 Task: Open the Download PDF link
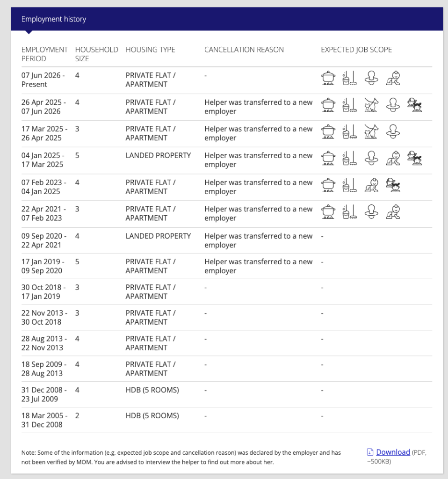[x=393, y=452]
